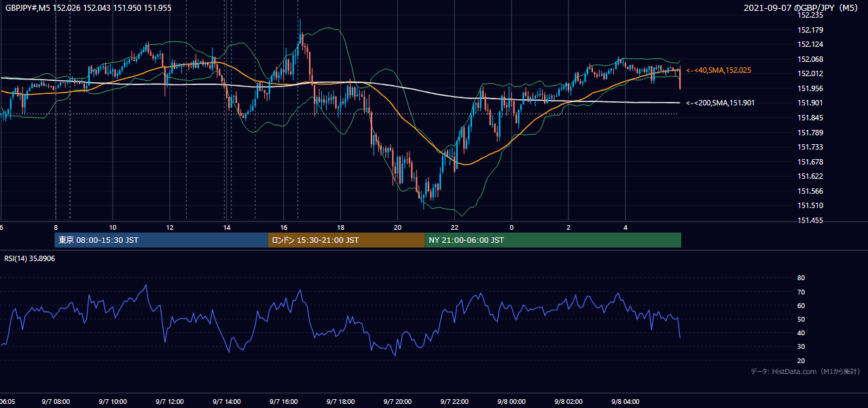Select the London 15:30-21:00 JST session bar
Screen dimensions: 868x408
(346, 240)
